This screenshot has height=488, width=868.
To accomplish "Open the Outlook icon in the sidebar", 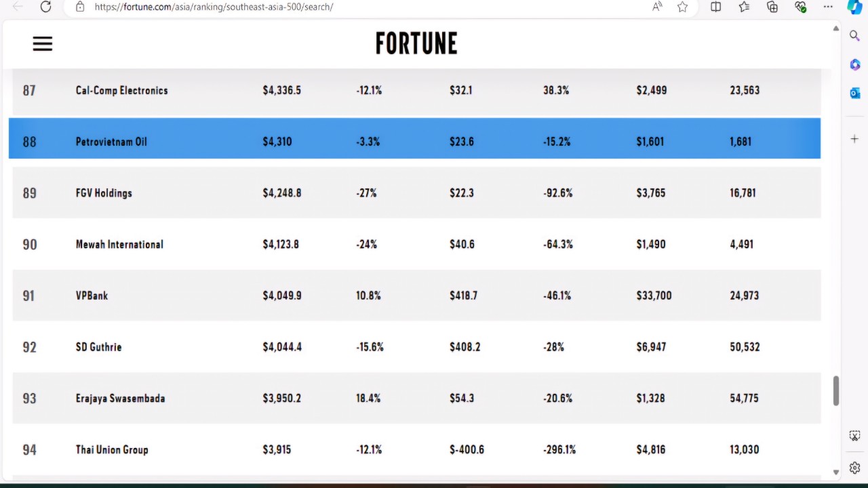I will tap(854, 93).
